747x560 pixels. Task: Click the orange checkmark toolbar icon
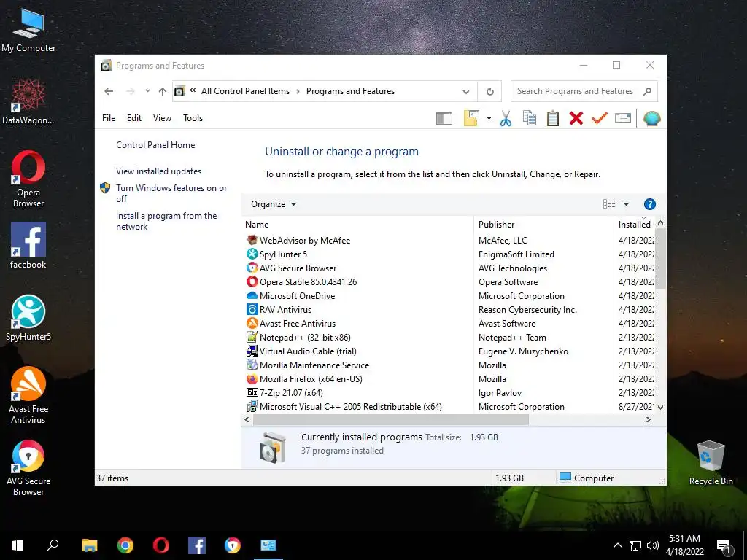(600, 118)
